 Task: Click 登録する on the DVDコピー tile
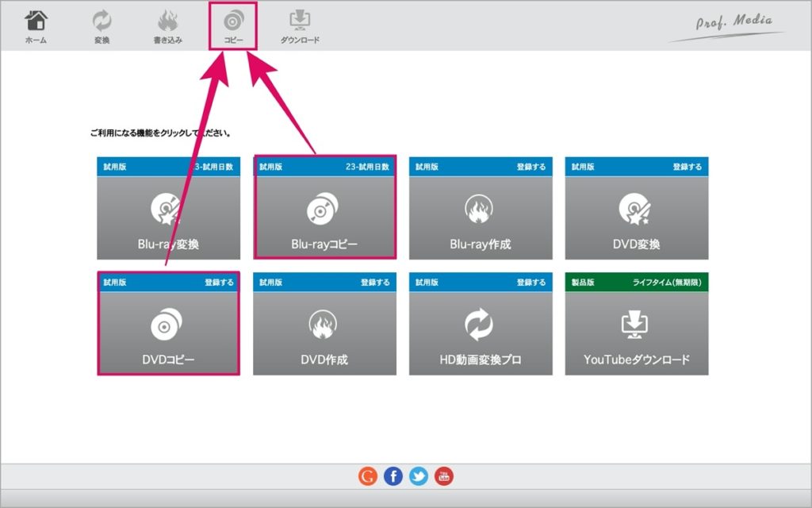pyautogui.click(x=219, y=283)
